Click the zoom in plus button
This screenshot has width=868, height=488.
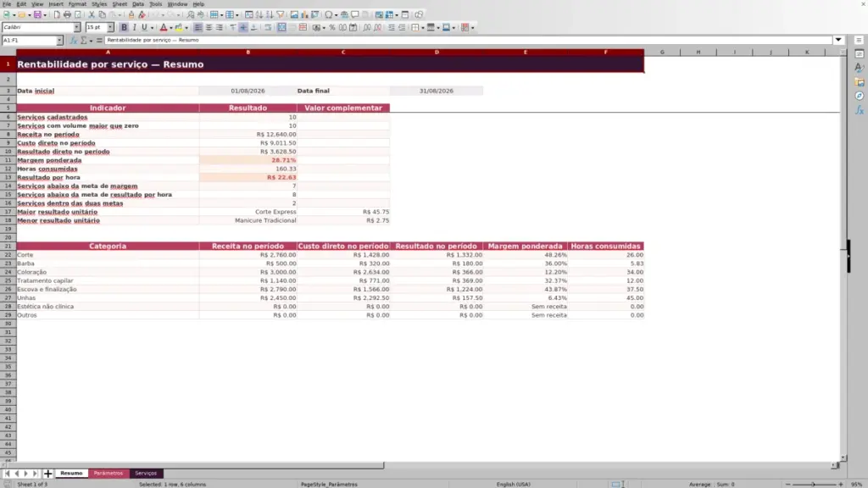(x=840, y=484)
